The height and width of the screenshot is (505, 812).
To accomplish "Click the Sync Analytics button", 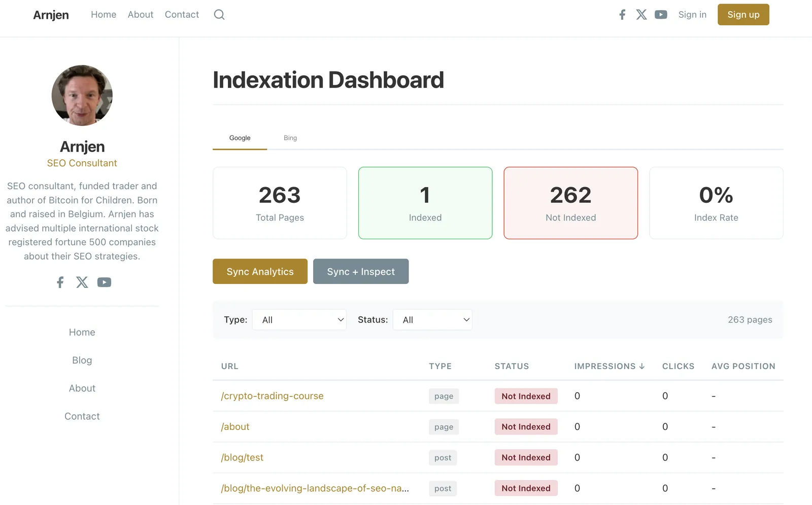I will pos(259,271).
